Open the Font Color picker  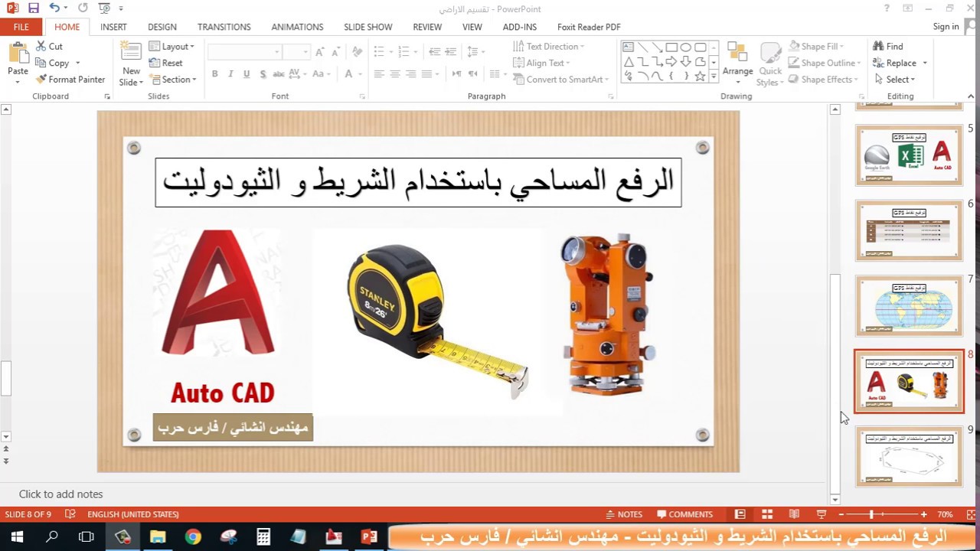pyautogui.click(x=352, y=74)
